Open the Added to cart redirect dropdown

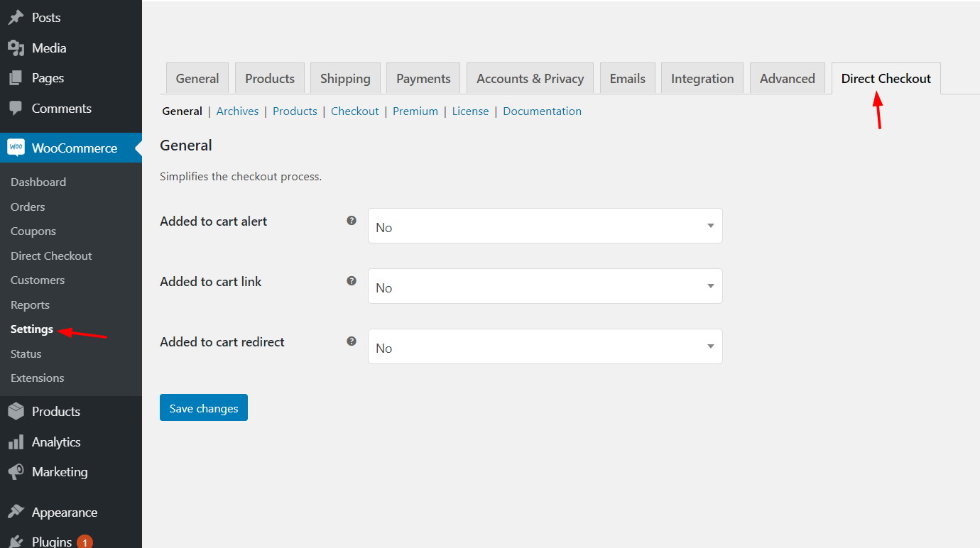(x=545, y=346)
